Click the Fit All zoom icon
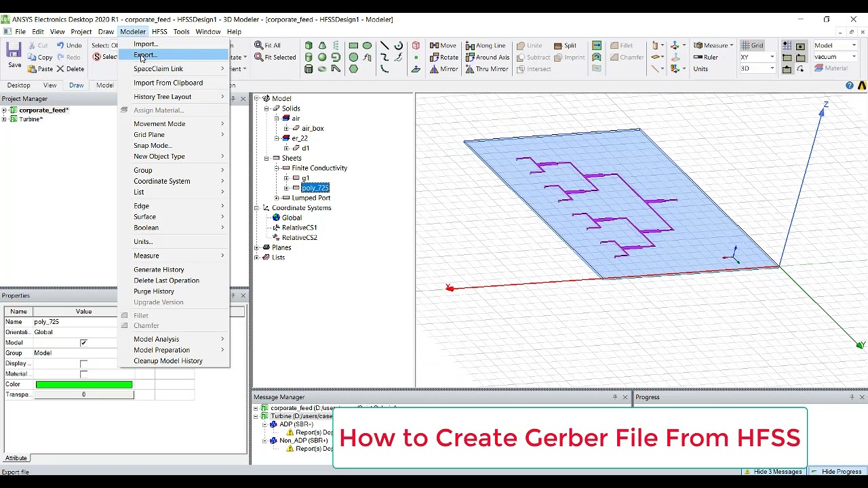 258,45
